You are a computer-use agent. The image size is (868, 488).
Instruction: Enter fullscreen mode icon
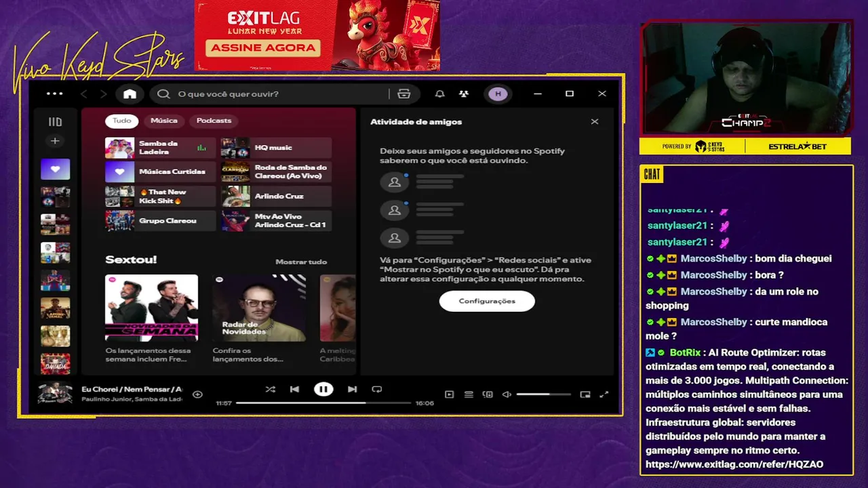pyautogui.click(x=604, y=394)
